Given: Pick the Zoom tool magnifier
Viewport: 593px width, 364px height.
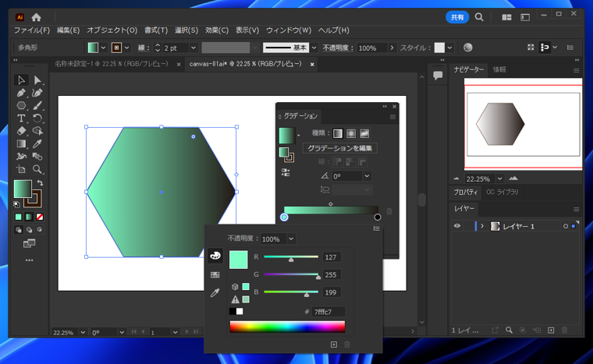Looking at the screenshot, I should tap(37, 169).
